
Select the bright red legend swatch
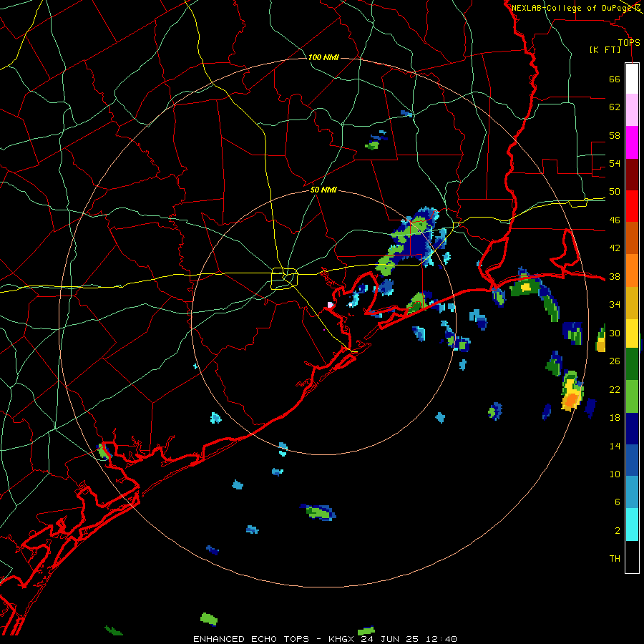pyautogui.click(x=632, y=206)
